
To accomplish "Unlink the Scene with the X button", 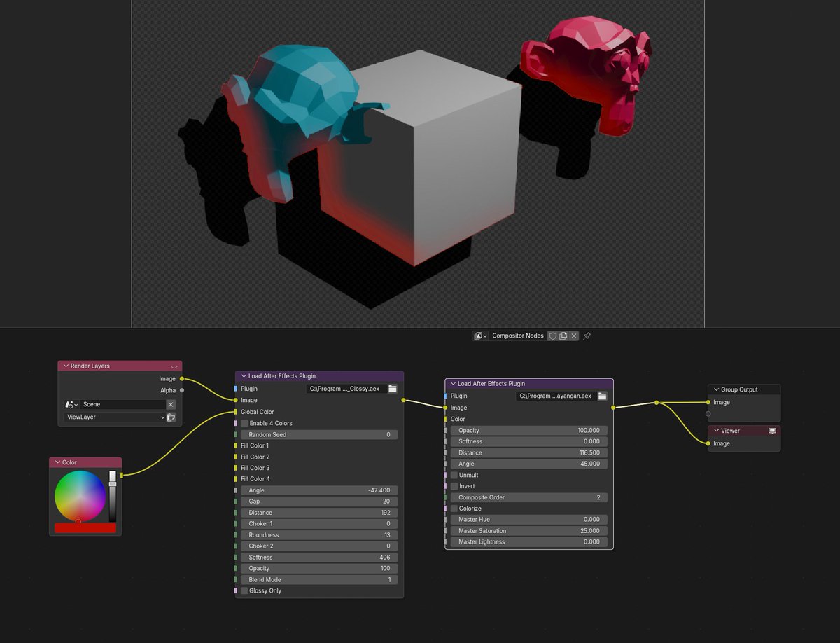I will coord(170,404).
